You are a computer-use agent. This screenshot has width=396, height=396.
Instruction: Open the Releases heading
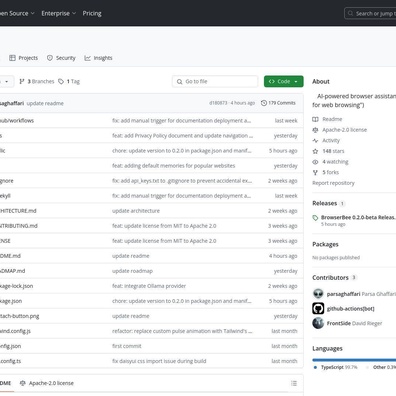(324, 203)
